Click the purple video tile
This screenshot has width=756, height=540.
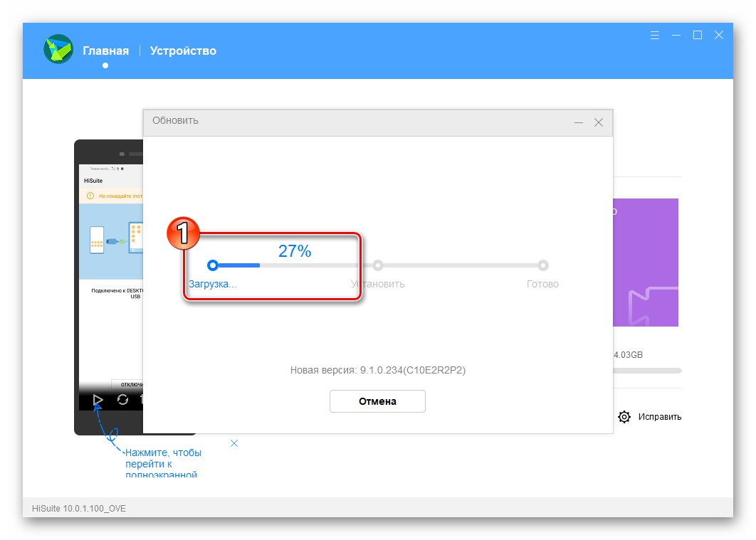point(646,263)
